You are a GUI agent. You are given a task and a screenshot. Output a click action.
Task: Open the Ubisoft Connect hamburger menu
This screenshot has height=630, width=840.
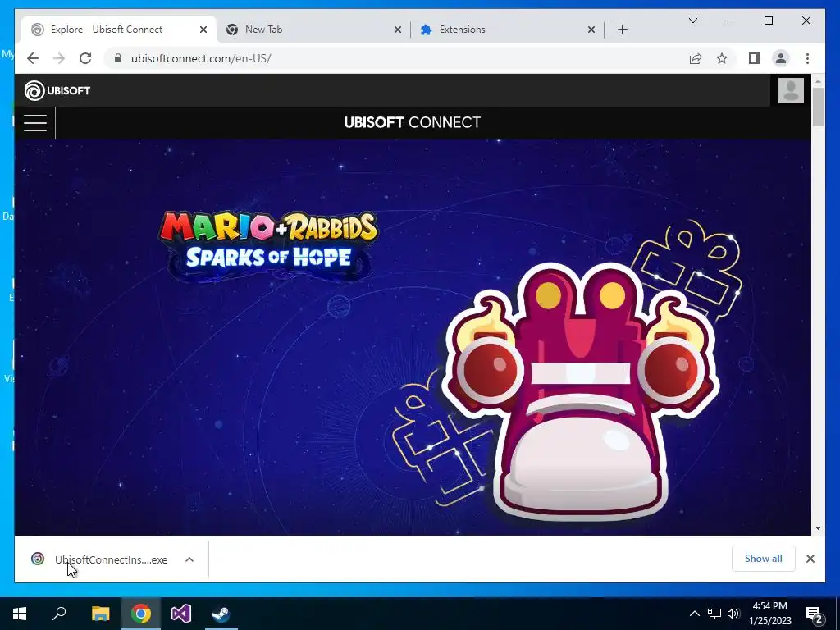coord(35,123)
